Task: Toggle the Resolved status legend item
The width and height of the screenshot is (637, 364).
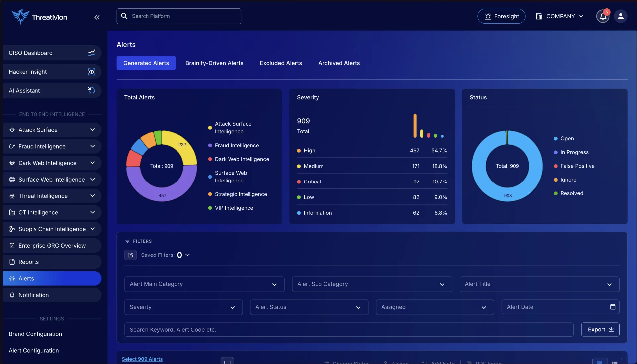Action: pos(568,193)
